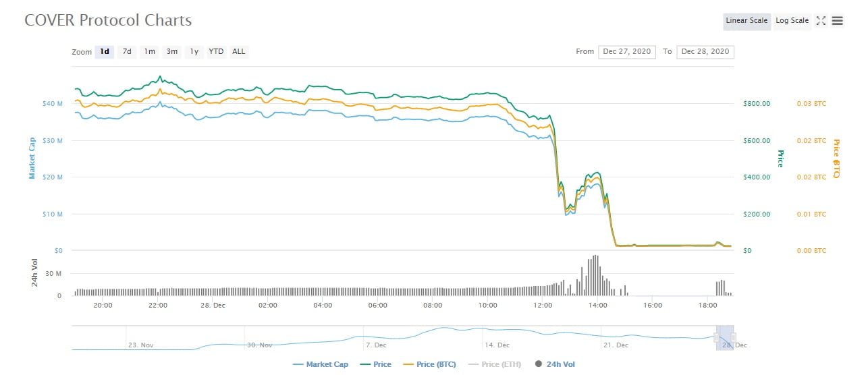This screenshot has height=375, width=868.
Task: Toggle Price (BTC) series in legend
Action: (x=429, y=364)
